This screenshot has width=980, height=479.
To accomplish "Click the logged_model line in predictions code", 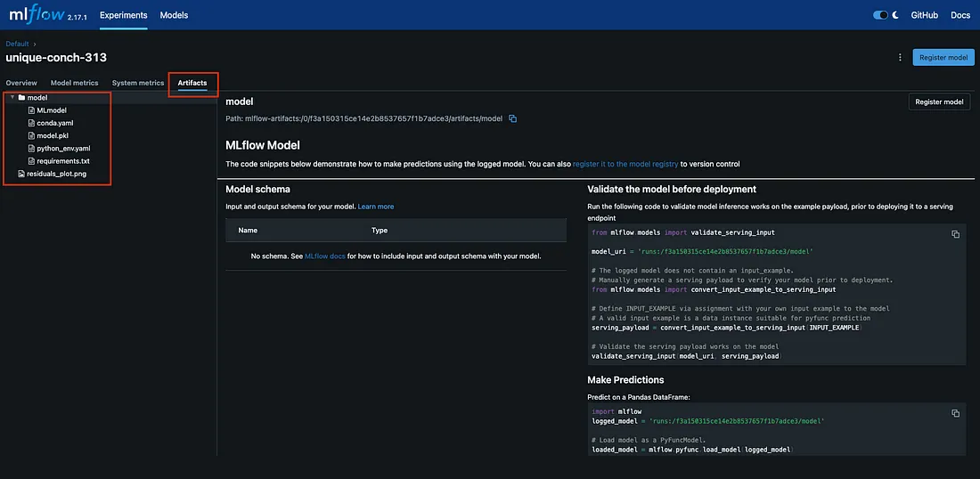I will pyautogui.click(x=707, y=421).
